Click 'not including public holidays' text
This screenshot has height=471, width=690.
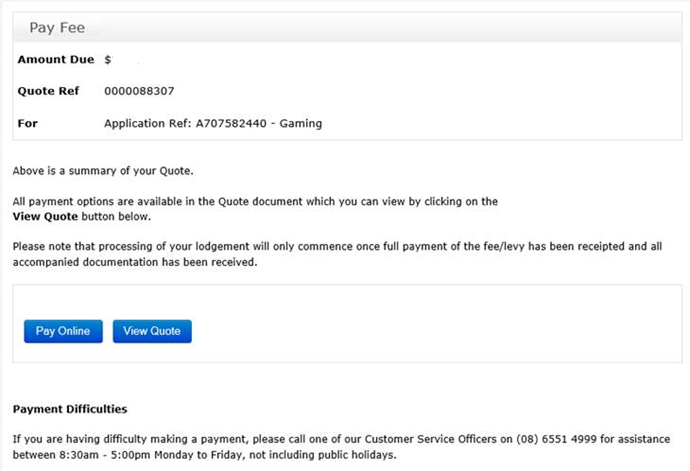tap(328, 455)
